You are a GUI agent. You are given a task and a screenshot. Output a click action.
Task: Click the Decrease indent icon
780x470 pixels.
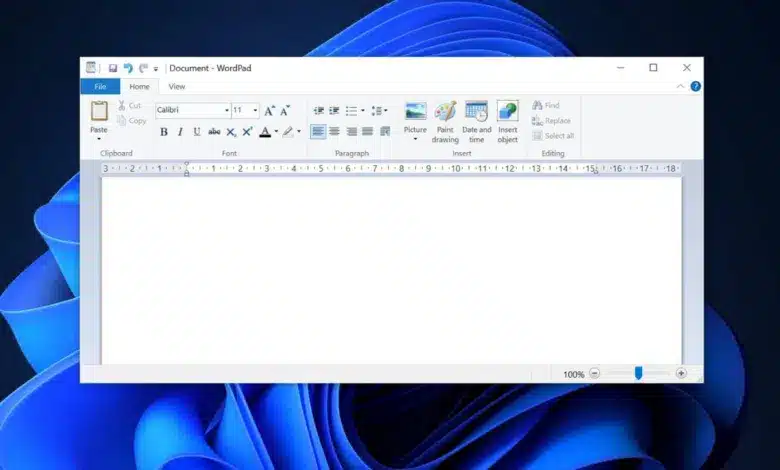click(318, 110)
